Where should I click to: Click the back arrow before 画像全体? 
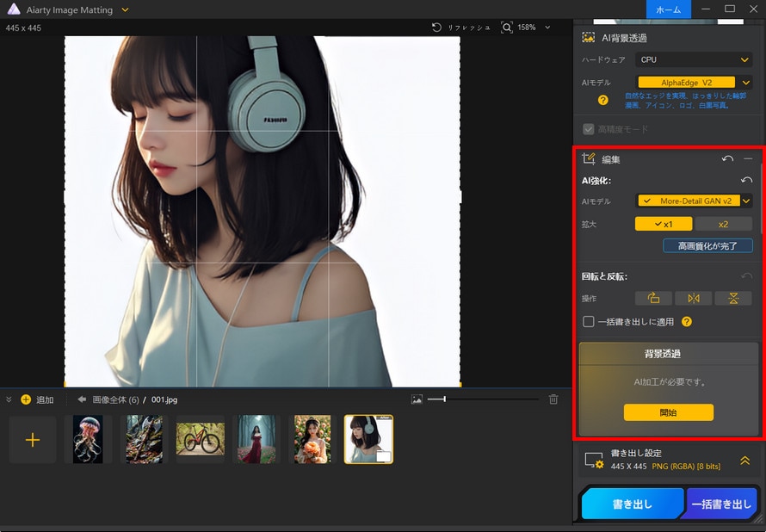(x=82, y=399)
